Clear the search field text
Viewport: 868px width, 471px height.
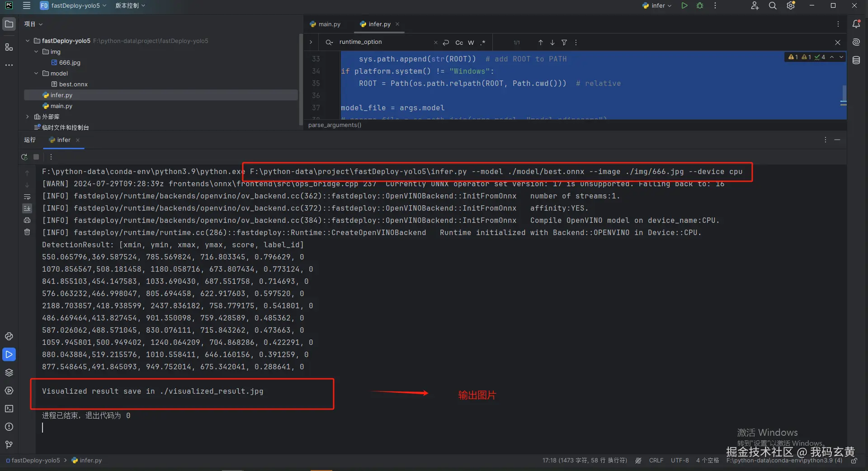[x=436, y=42]
